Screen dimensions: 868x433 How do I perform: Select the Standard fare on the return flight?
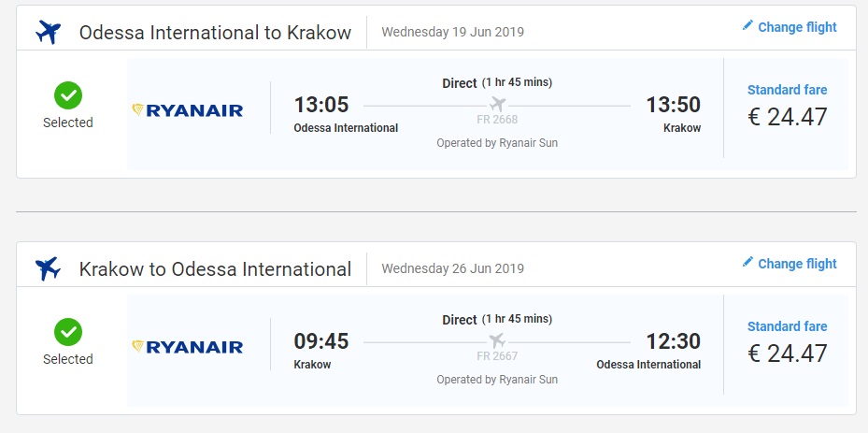[787, 327]
